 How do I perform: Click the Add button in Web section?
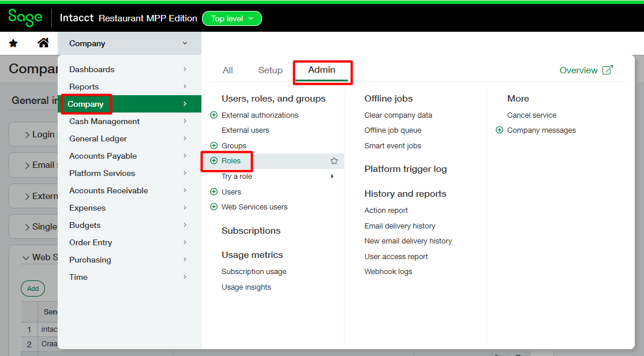[33, 288]
